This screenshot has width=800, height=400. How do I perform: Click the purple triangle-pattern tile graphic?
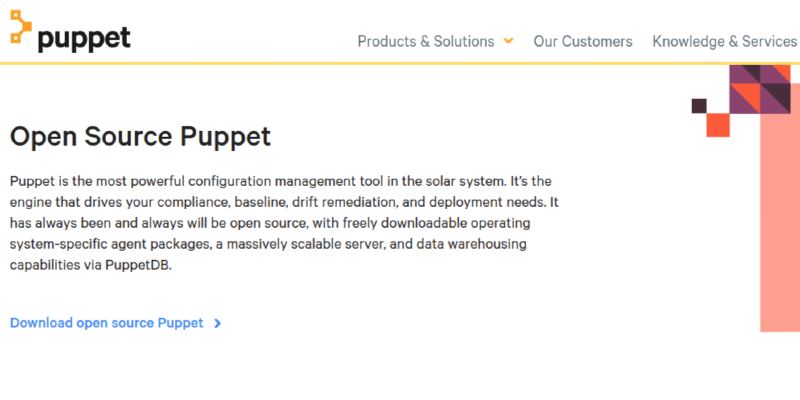click(x=759, y=89)
